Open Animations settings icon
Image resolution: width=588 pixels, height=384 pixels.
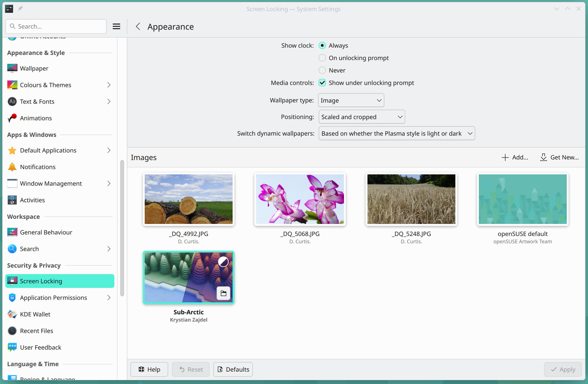click(12, 118)
